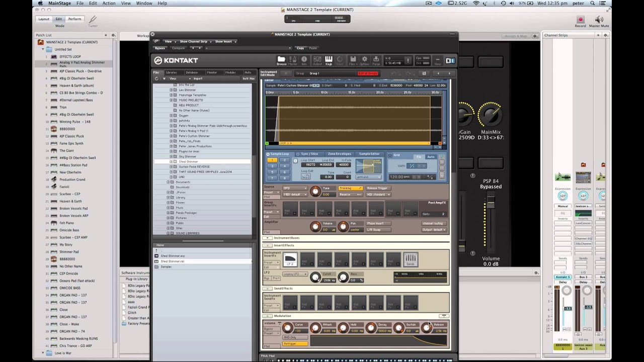The image size is (644, 362).
Task: Open the Action menu in menu bar
Action: pyautogui.click(x=109, y=3)
